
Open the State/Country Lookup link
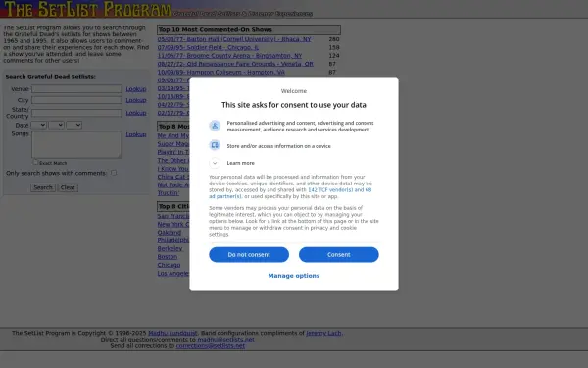point(136,113)
